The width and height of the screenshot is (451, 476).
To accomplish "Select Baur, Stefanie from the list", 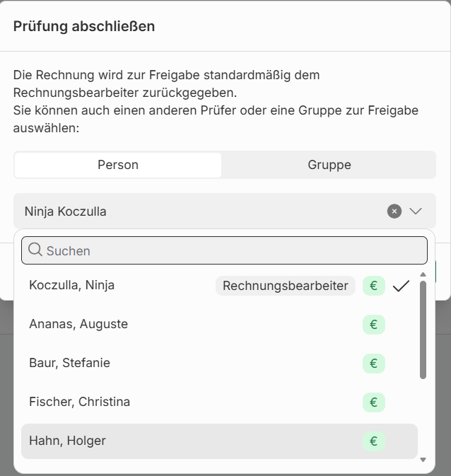I will (69, 363).
